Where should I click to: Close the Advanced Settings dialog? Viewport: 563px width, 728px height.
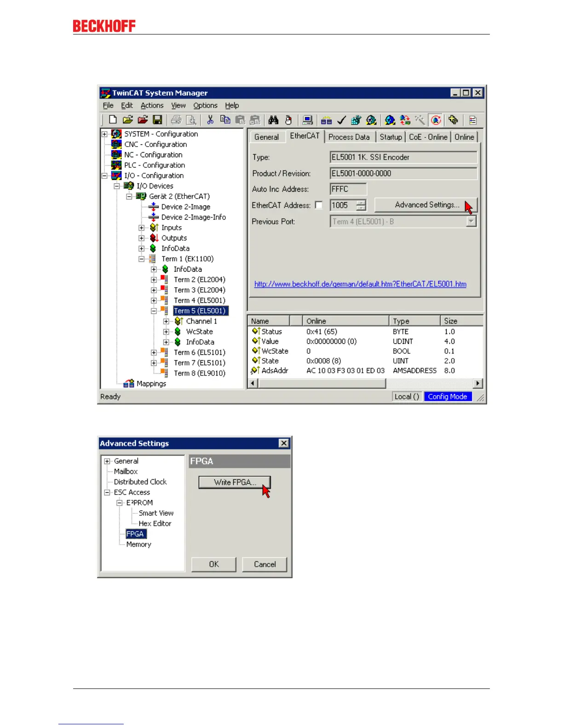tap(284, 443)
